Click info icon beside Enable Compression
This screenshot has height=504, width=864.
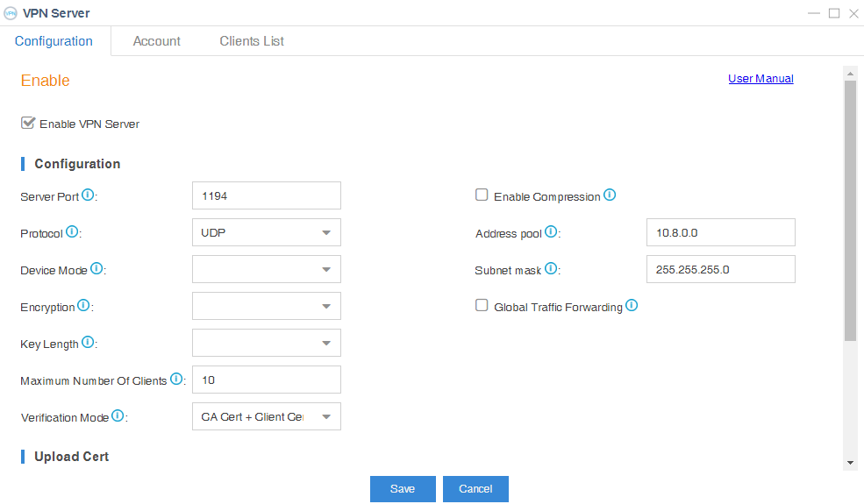click(610, 195)
